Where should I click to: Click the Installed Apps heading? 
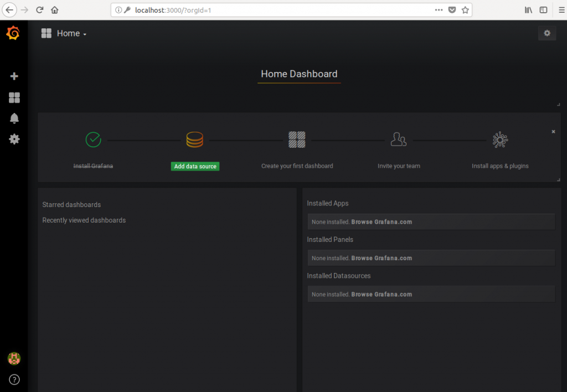click(328, 203)
